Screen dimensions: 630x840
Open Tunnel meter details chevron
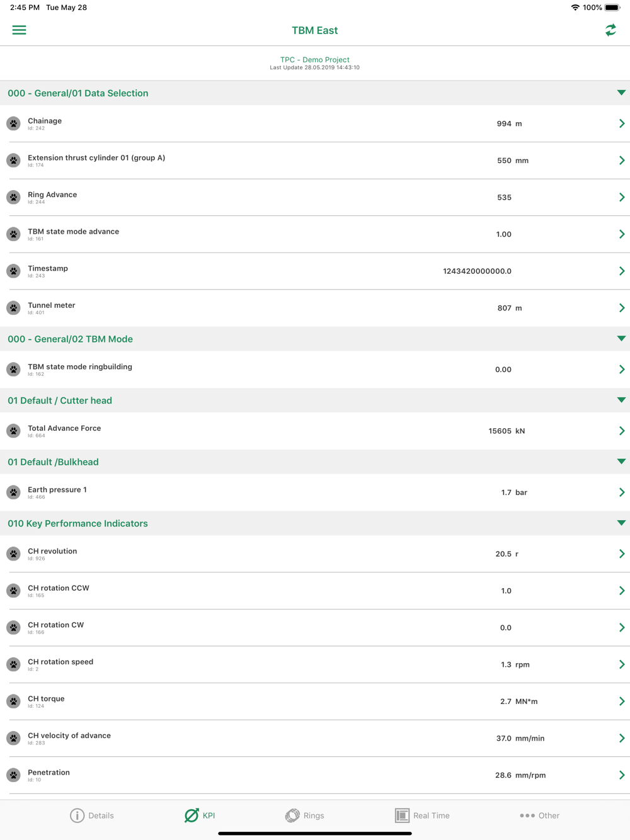[621, 308]
